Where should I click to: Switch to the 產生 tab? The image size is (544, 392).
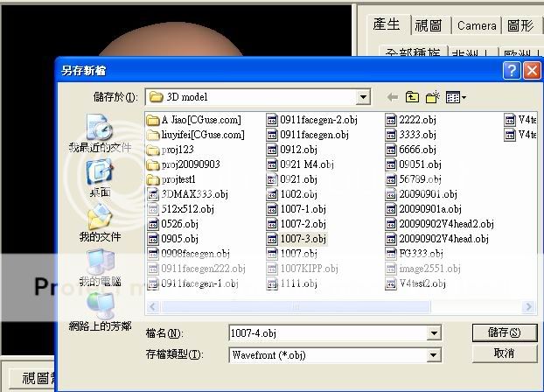coord(387,25)
